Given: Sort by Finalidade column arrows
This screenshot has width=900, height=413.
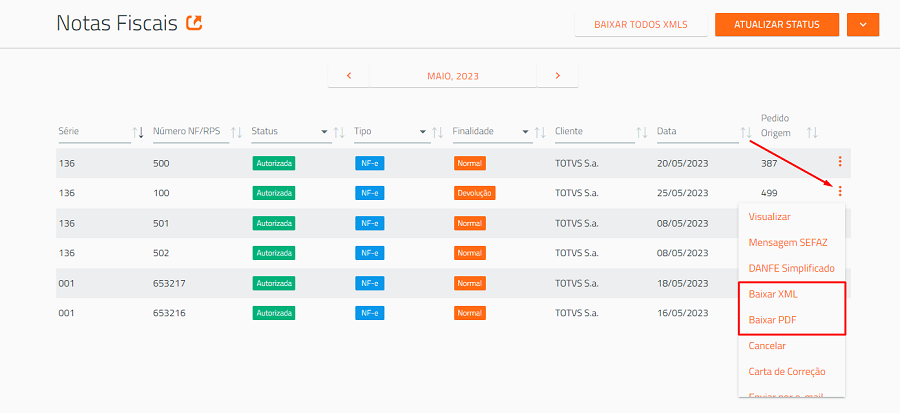Looking at the screenshot, I should 540,133.
